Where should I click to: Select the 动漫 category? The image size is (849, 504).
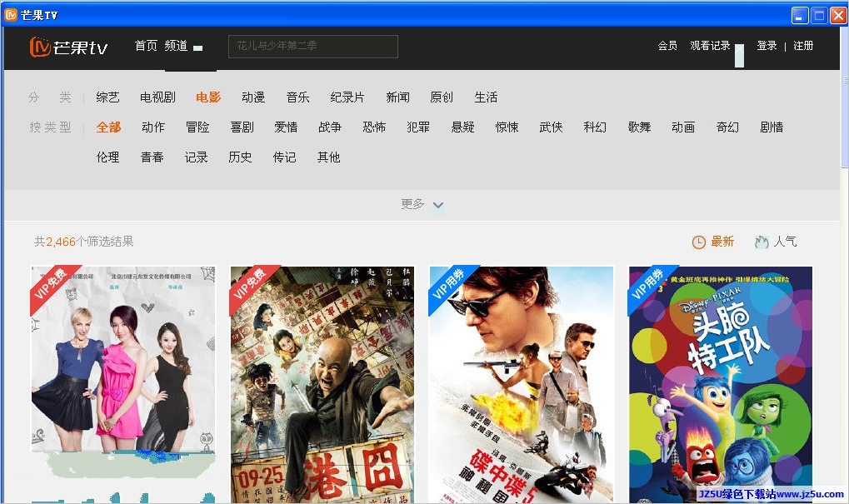click(253, 97)
